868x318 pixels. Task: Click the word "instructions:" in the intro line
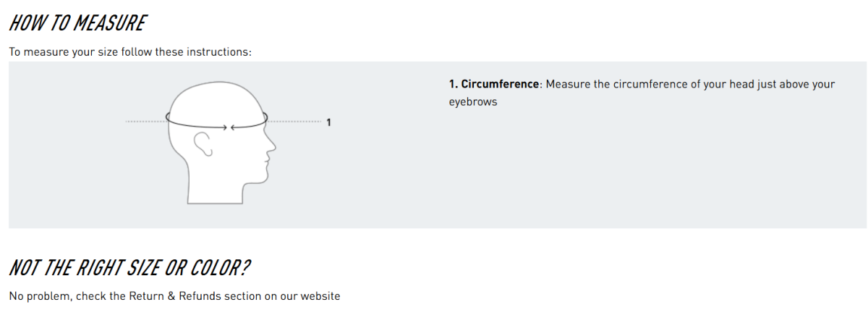[x=220, y=53]
